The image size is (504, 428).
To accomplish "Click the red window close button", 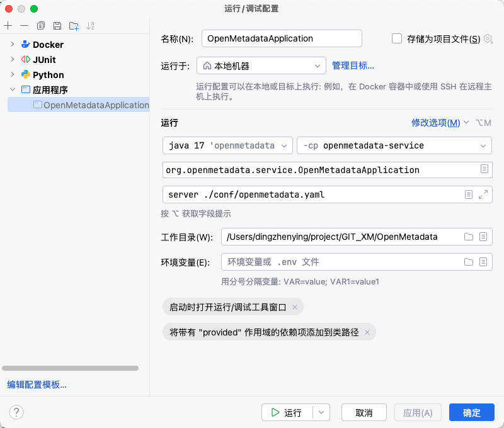I will (x=9, y=9).
